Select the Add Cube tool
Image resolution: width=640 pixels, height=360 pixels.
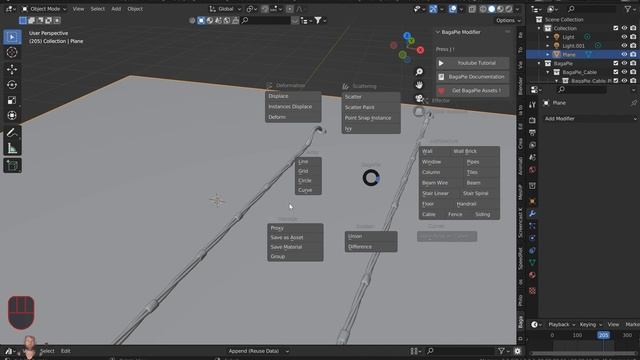pos(12,165)
